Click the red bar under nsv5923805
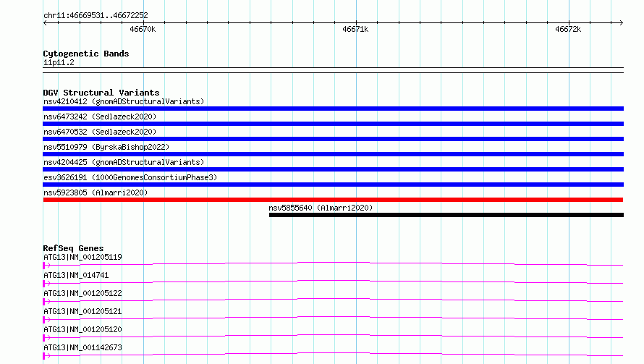 (333, 200)
